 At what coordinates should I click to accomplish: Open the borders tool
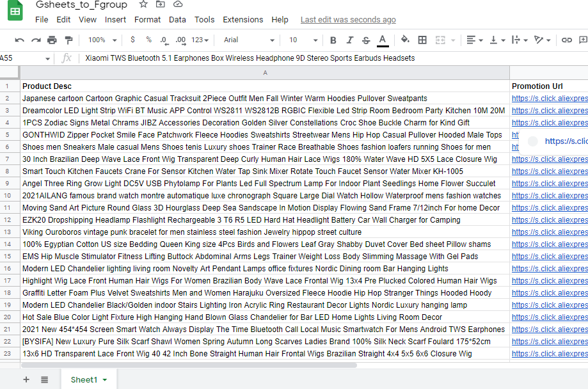422,40
